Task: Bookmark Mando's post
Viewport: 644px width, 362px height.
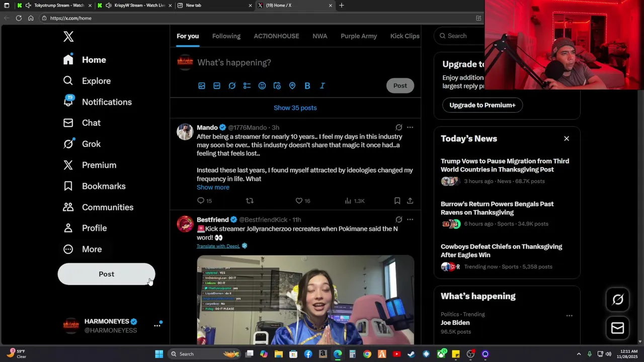Action: pyautogui.click(x=397, y=201)
